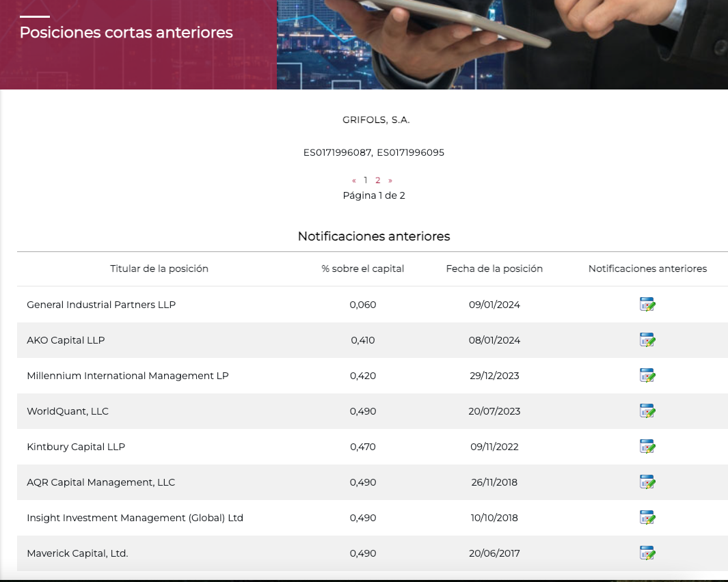Open notifications icon for Maverick Capital, Ltd.
Screen dimensions: 728x582
click(x=647, y=553)
